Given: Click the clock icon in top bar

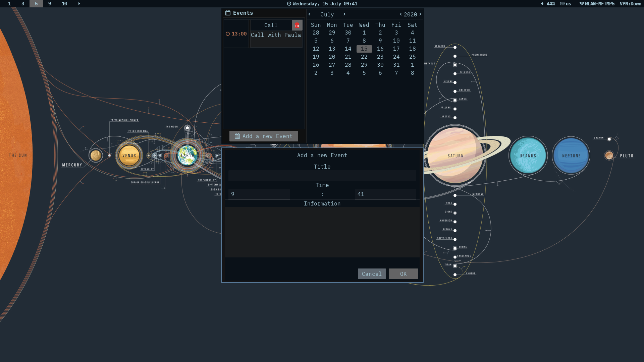Looking at the screenshot, I should [x=289, y=4].
